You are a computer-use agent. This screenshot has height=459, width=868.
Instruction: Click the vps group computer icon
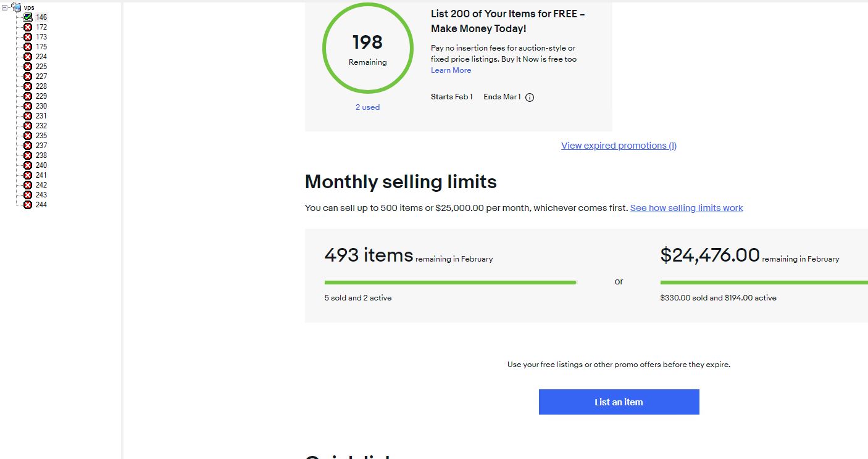(x=16, y=7)
